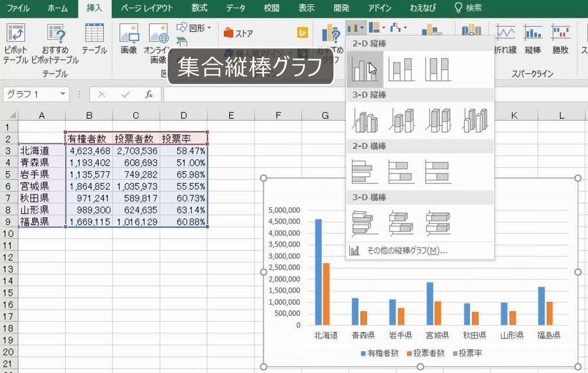
Task: Select cell with value 1,035,973
Action: point(136,186)
